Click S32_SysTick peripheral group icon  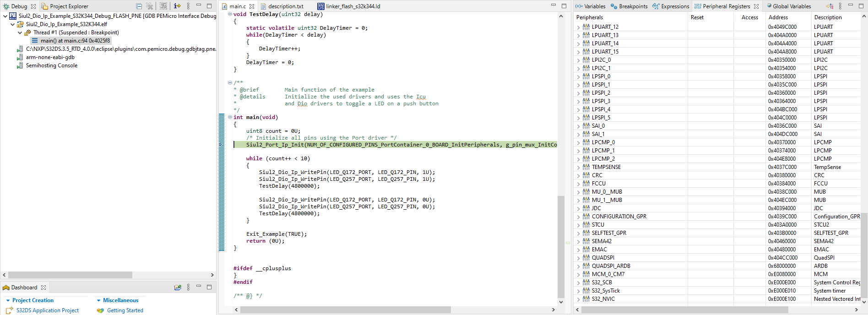coord(586,291)
